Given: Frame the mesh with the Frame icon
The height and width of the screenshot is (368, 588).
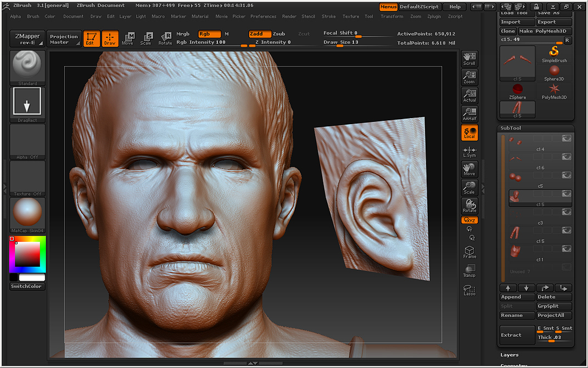Looking at the screenshot, I should pyautogui.click(x=469, y=252).
